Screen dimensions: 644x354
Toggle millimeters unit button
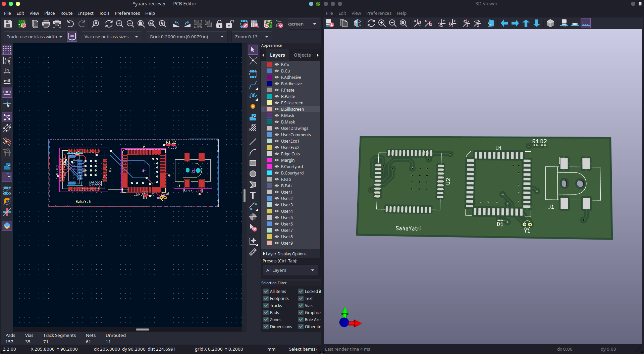click(7, 92)
